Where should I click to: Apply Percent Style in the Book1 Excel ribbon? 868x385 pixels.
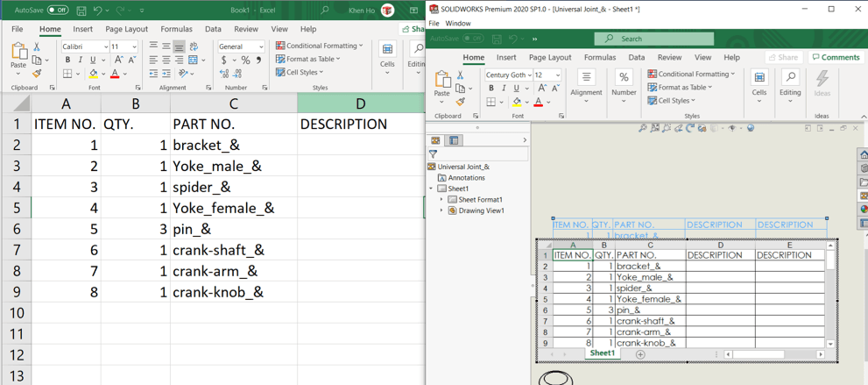pos(246,60)
